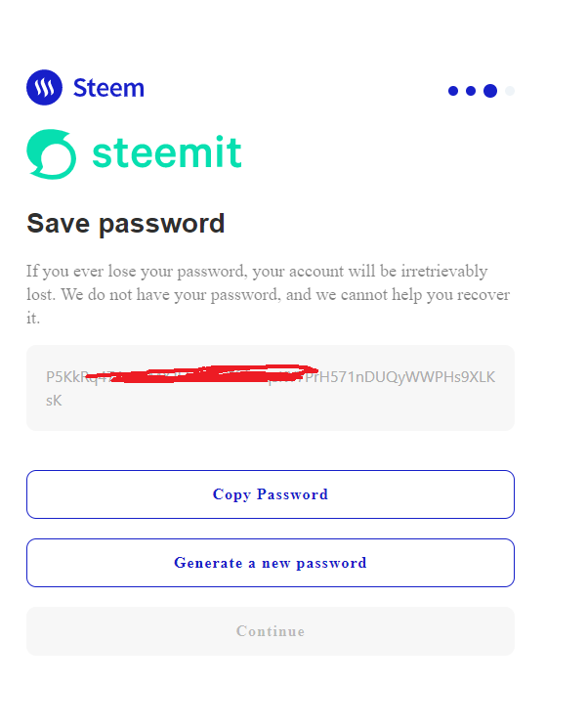Go to the faded last progress dot

click(x=510, y=91)
